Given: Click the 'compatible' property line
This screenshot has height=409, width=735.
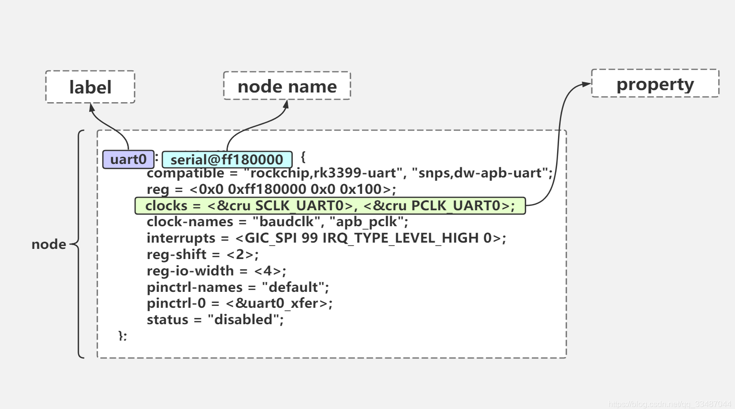Looking at the screenshot, I should tap(350, 173).
